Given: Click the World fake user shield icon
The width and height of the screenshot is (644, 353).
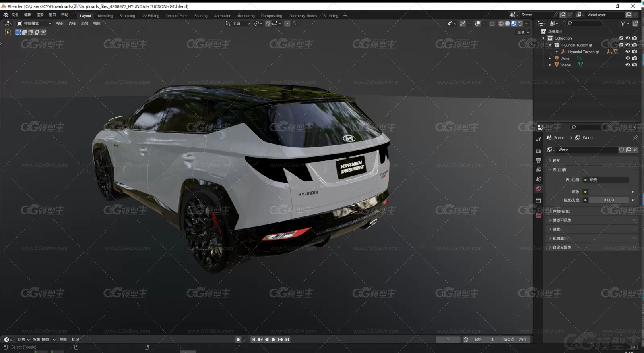Looking at the screenshot, I should point(622,150).
